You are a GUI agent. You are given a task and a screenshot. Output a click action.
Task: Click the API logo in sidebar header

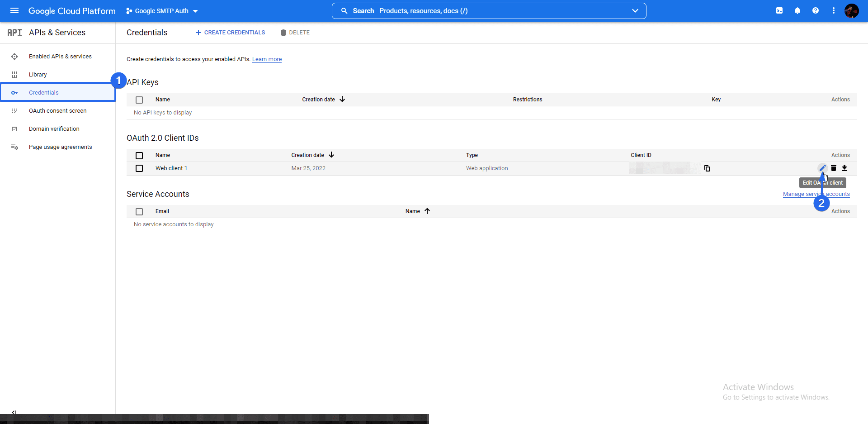click(x=14, y=33)
